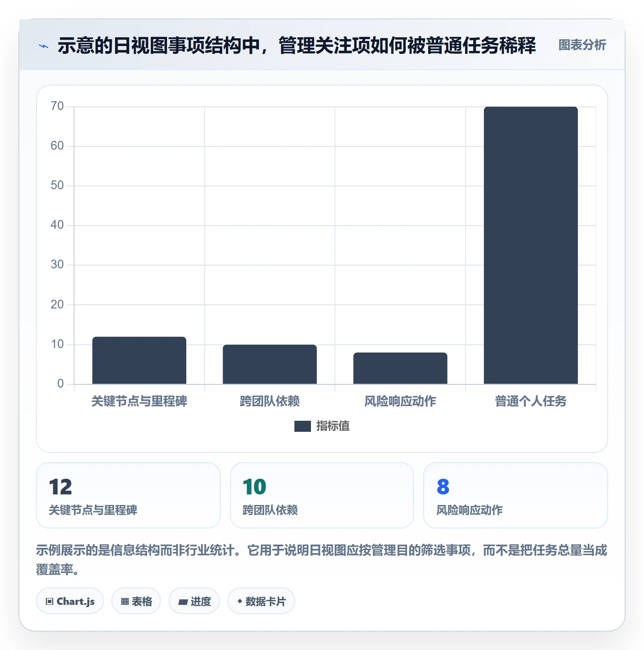
Task: Click the grid icon in 表格 chip
Action: (x=125, y=602)
